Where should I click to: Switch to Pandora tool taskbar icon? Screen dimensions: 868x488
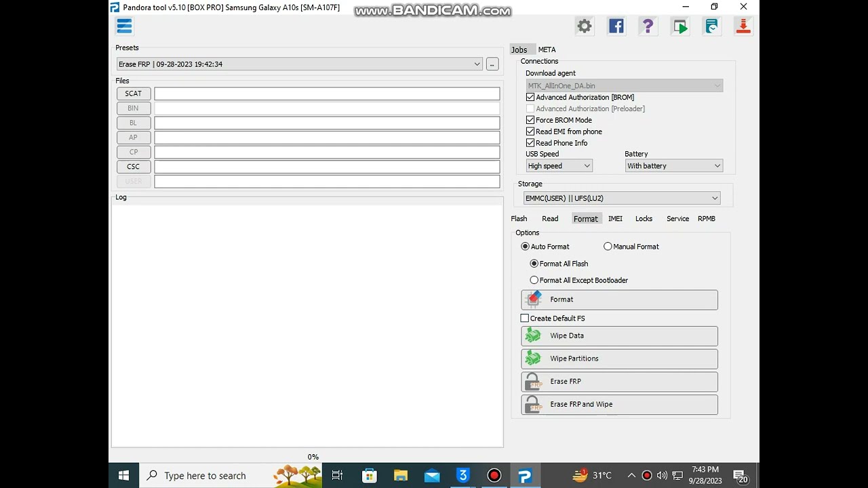(525, 476)
